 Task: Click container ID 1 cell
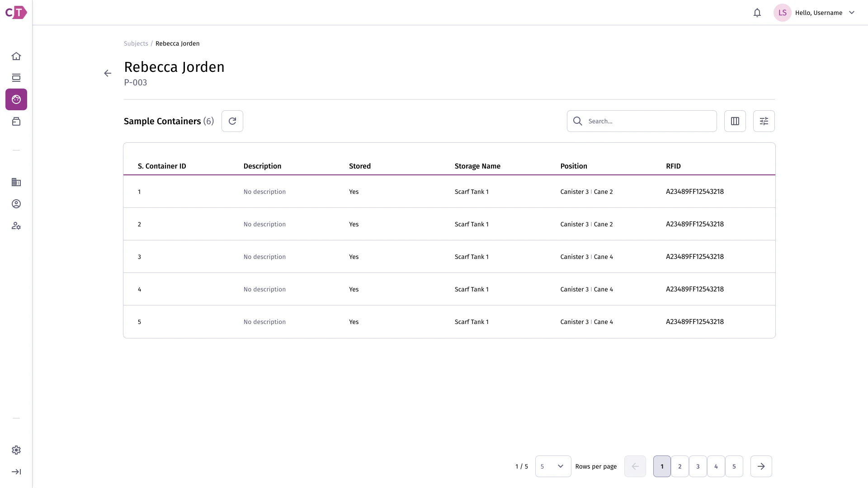click(x=139, y=192)
